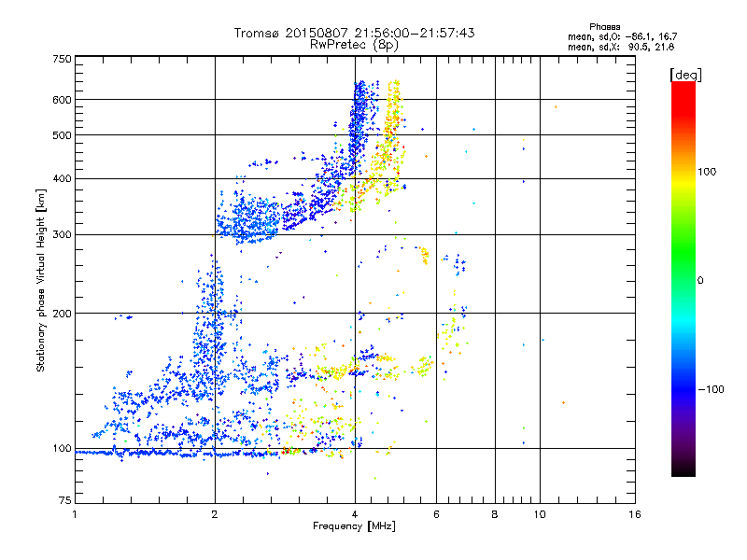This screenshot has height=560, width=747.
Task: Click the yellow-orange trace rising near 5 MHz
Action: pos(391,138)
